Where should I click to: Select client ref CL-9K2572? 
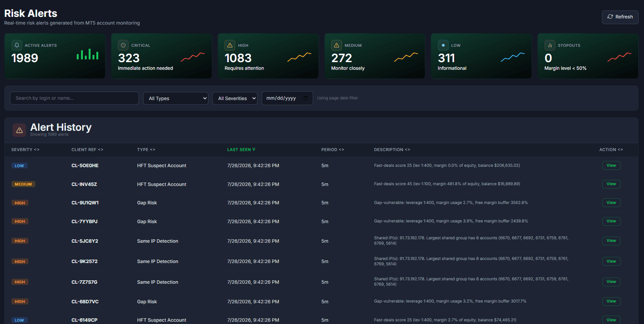click(x=84, y=262)
